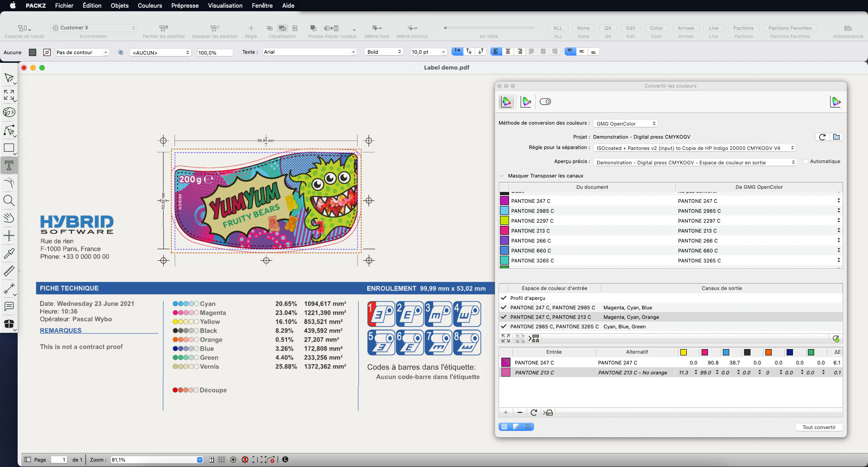This screenshot has height=467, width=868.
Task: Click the refresh icon under Entrée table
Action: (534, 412)
